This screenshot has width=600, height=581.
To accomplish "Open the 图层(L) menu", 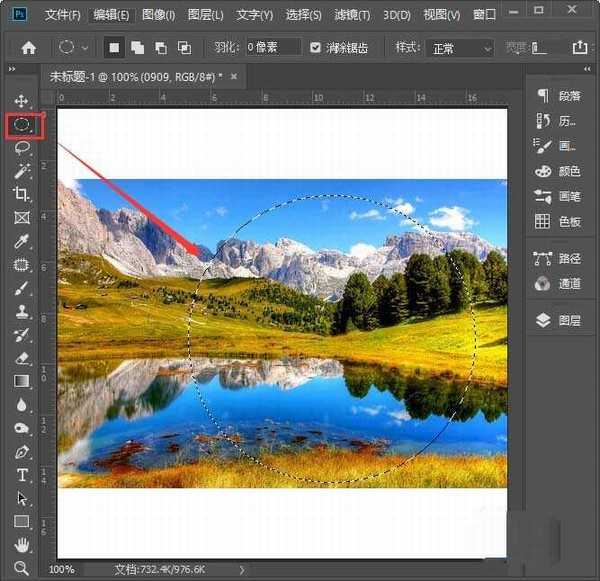I will pos(205,15).
